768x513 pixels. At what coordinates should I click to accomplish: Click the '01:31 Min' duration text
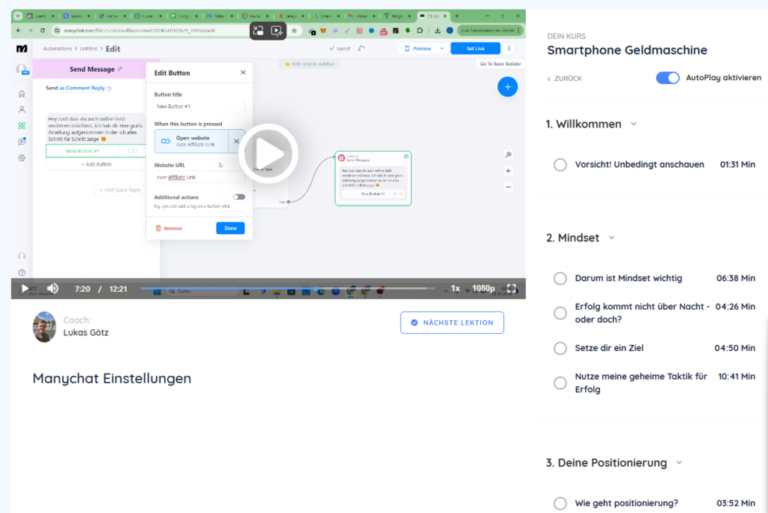pos(737,165)
